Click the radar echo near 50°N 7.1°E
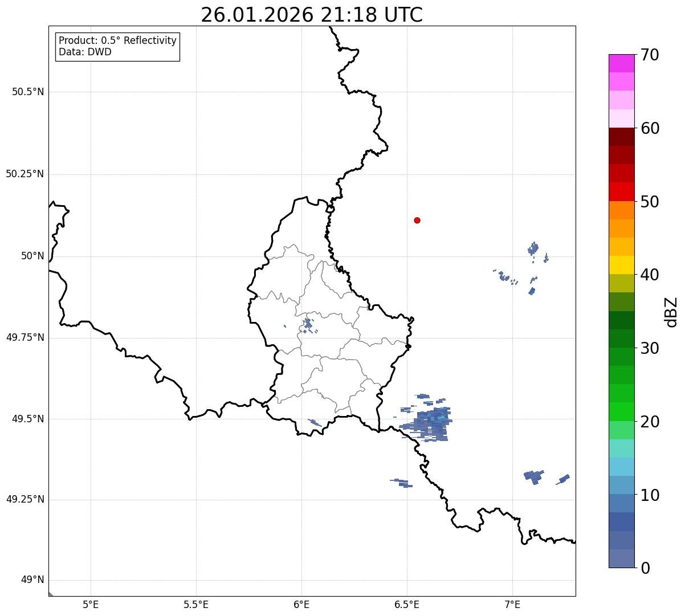 [533, 248]
